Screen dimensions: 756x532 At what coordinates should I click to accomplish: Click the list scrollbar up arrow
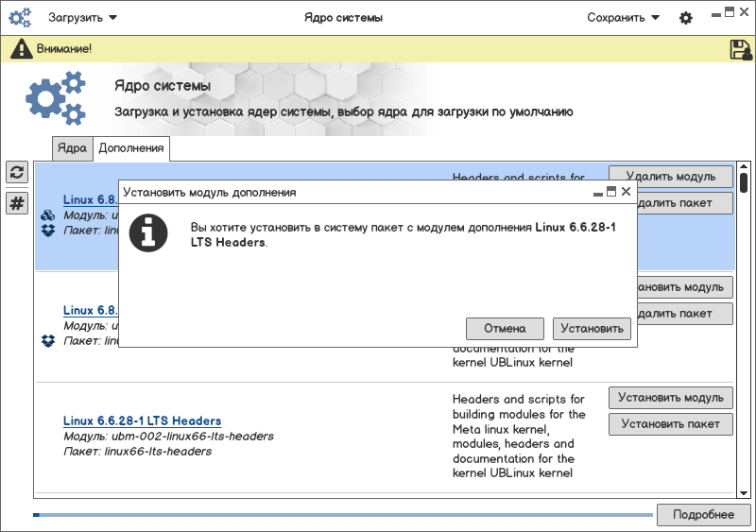coord(744,166)
